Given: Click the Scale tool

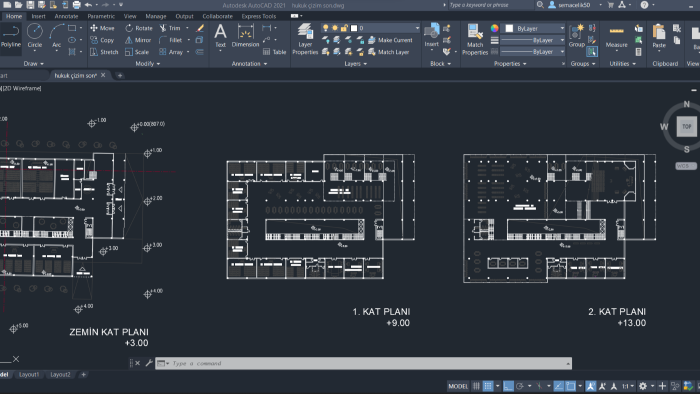Looking at the screenshot, I should 137,52.
